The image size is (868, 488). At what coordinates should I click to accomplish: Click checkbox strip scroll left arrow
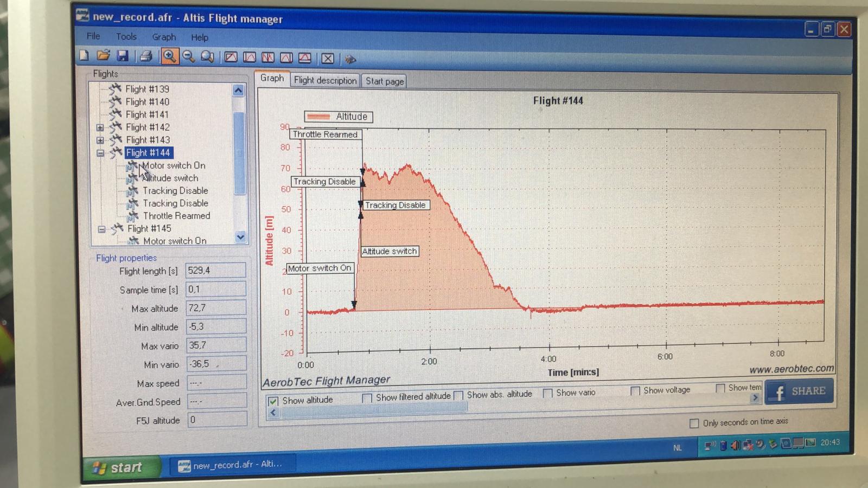(273, 413)
